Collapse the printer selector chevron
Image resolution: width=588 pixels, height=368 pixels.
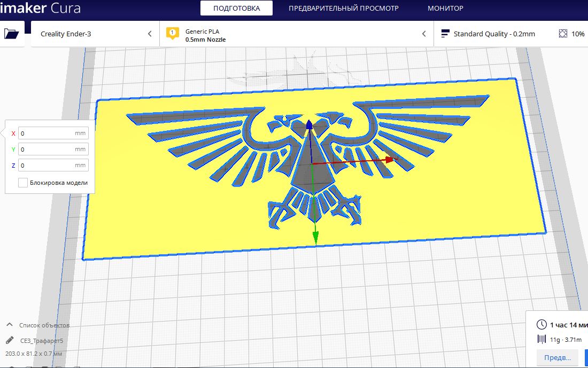150,34
